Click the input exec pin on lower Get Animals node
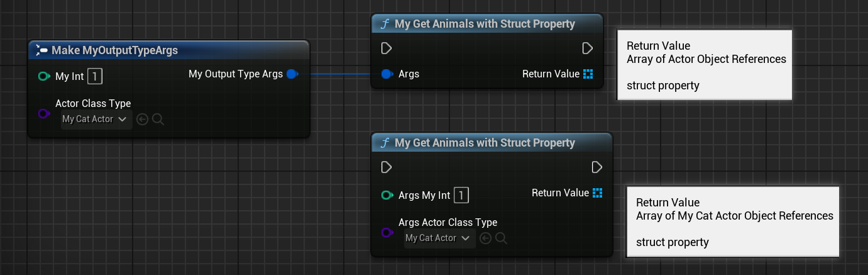 387,167
